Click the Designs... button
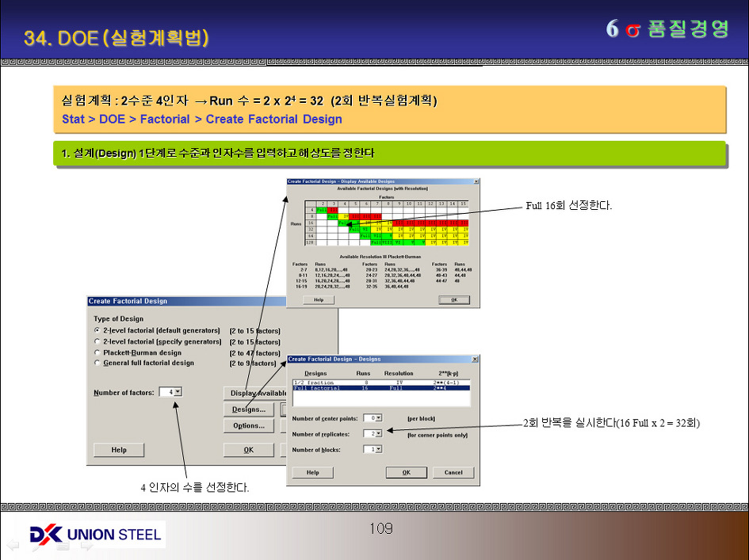This screenshot has width=749, height=560. (248, 410)
